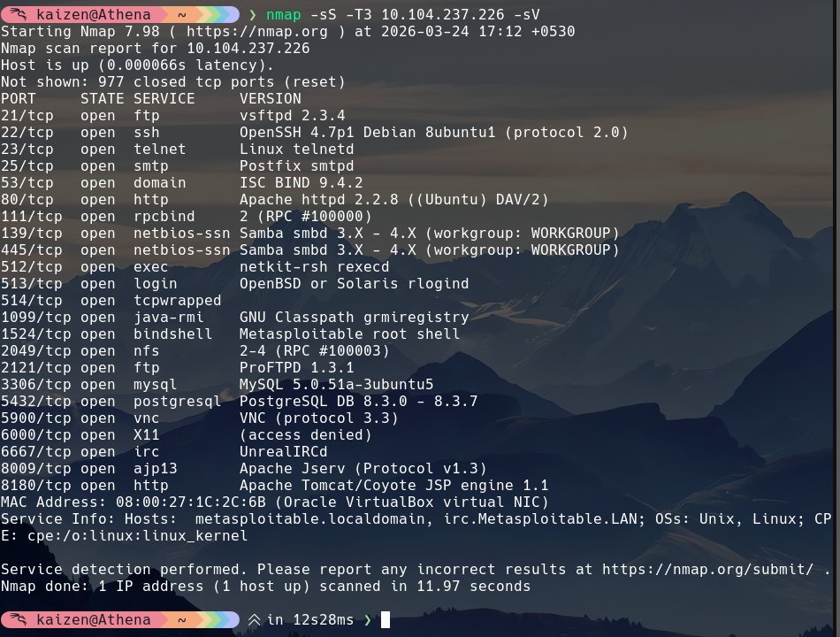Click 'VNC (protocol 3.3)' text
The image size is (840, 637).
[318, 418]
